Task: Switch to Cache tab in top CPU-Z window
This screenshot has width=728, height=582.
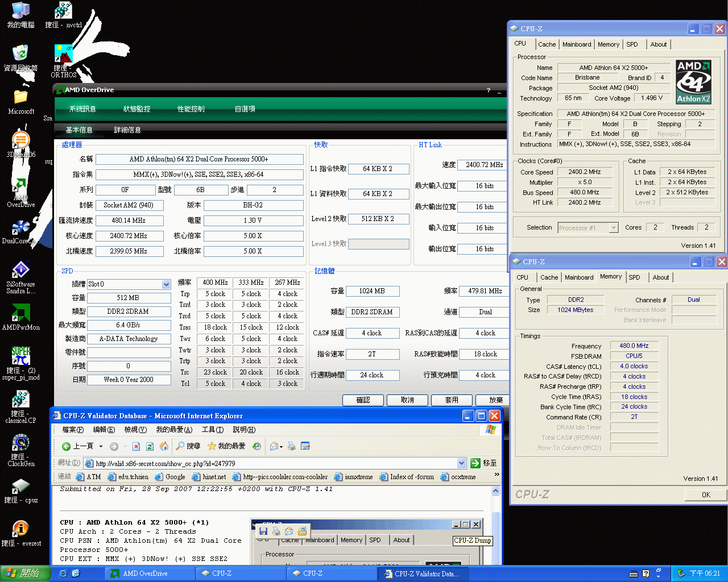Action: pos(547,44)
